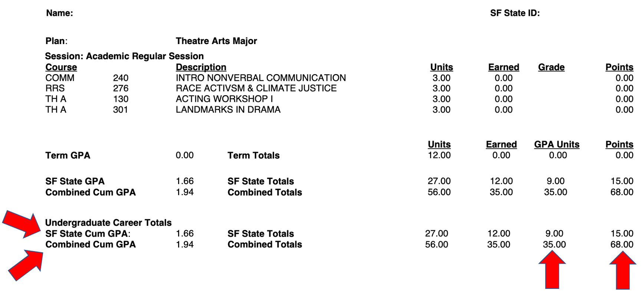Click the Grade column header
Screen dimensions: 644x300
pyautogui.click(x=551, y=67)
